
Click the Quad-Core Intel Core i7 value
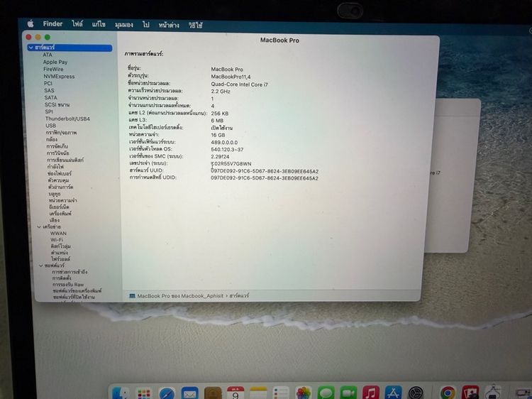pos(239,84)
